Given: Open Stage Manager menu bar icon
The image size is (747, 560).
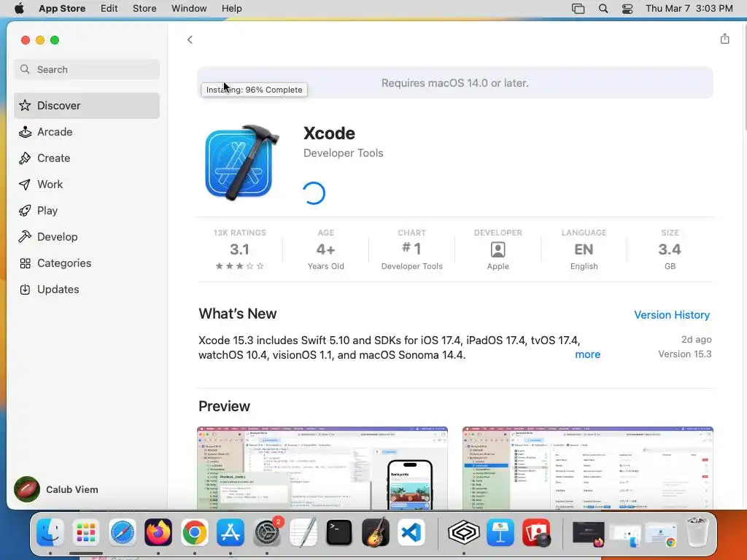Looking at the screenshot, I should click(x=578, y=9).
